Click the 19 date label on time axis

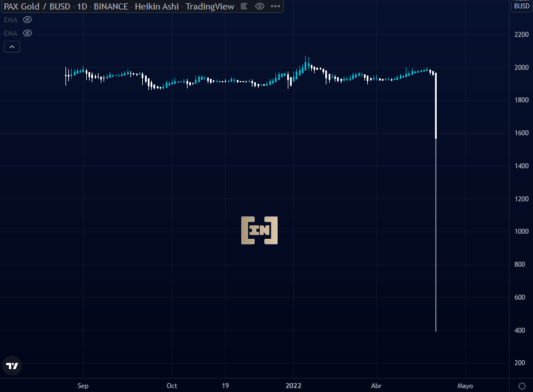click(226, 386)
